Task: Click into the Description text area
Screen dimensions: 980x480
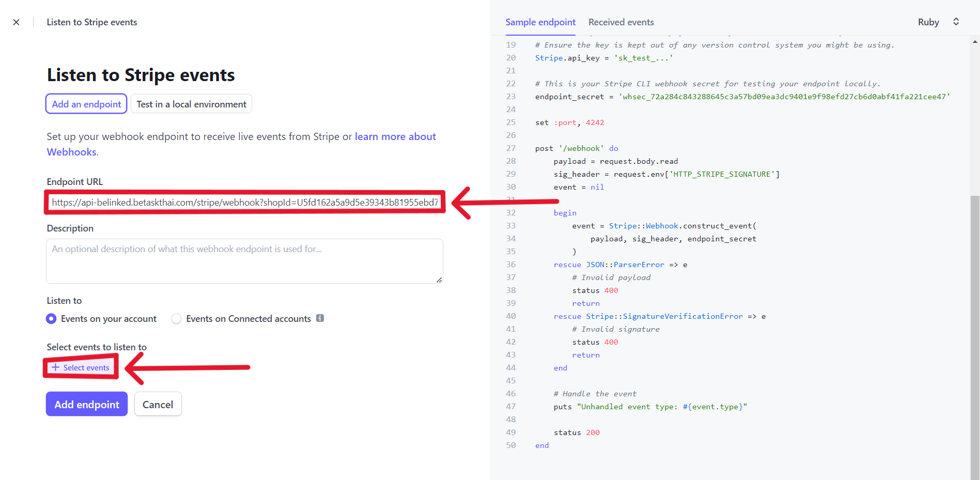Action: (244, 261)
